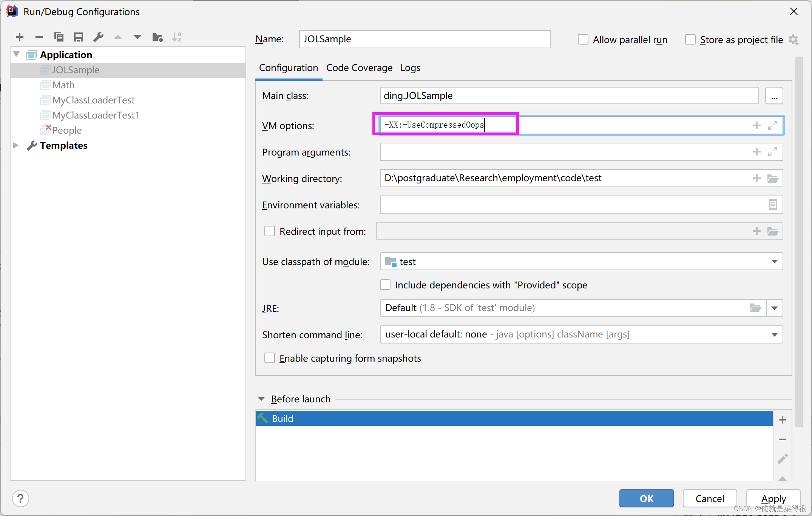The height and width of the screenshot is (516, 812).
Task: Open Shorten command line dropdown
Action: 774,334
